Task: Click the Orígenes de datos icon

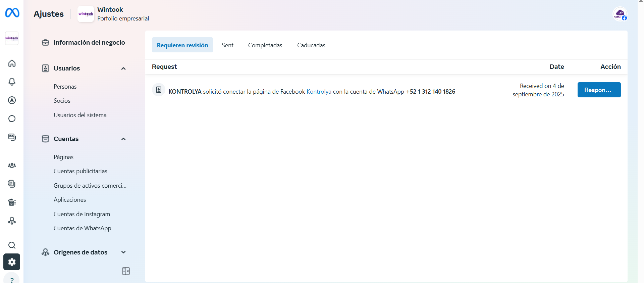Action: (45, 252)
